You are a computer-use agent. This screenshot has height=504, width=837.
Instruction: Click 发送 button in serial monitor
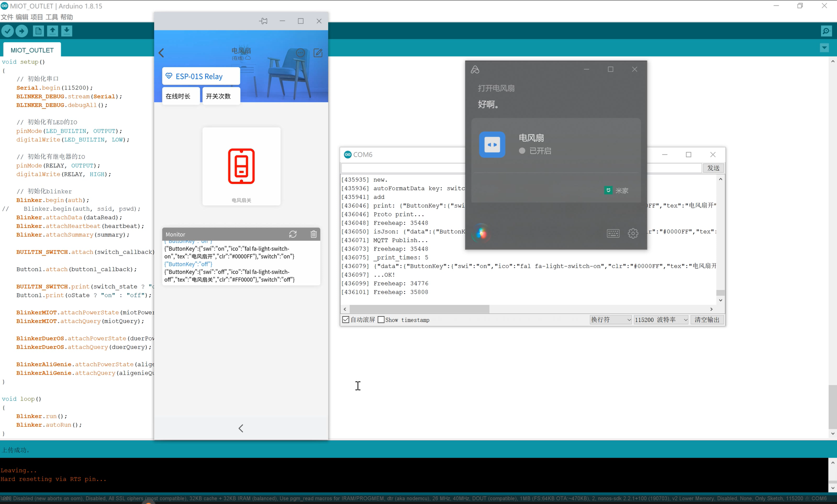(x=712, y=168)
